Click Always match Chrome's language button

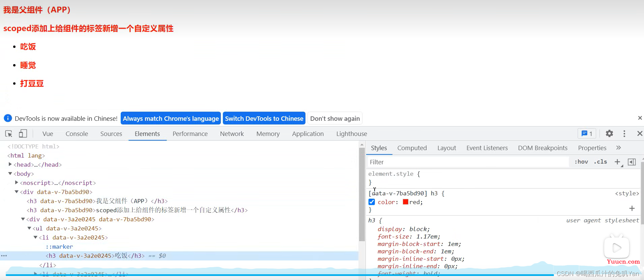click(x=171, y=118)
